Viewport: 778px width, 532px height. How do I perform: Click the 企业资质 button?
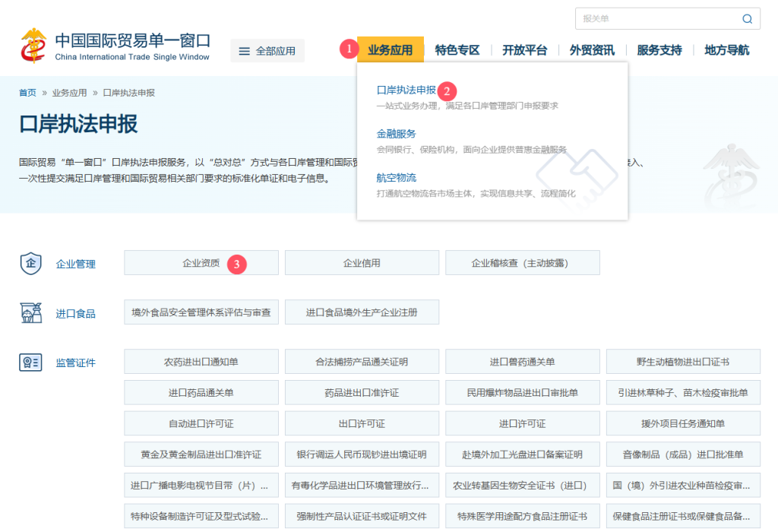click(x=201, y=263)
